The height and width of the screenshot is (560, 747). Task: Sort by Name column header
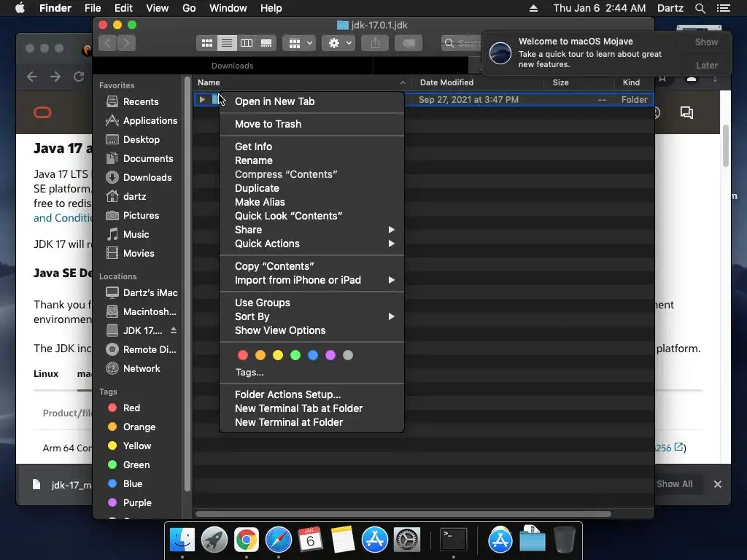[x=303, y=82]
